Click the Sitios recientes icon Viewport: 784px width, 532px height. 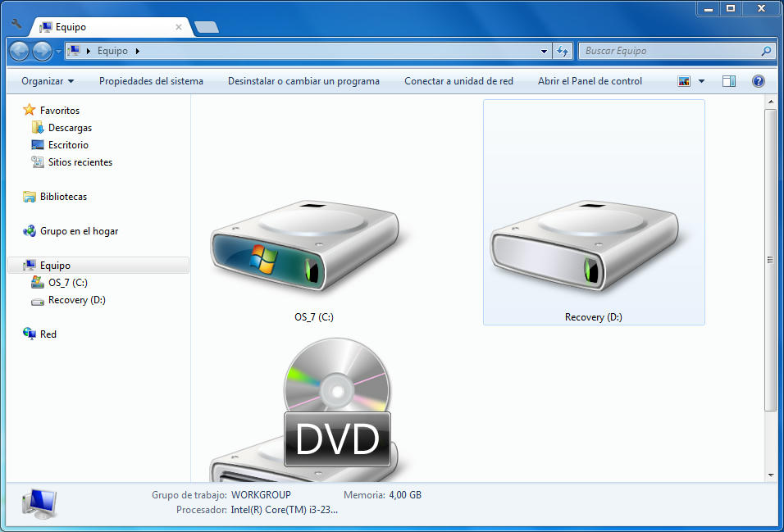point(38,162)
